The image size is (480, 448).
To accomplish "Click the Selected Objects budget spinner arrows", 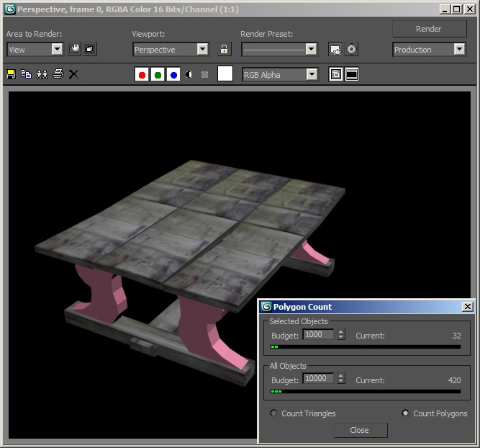I will pyautogui.click(x=340, y=334).
